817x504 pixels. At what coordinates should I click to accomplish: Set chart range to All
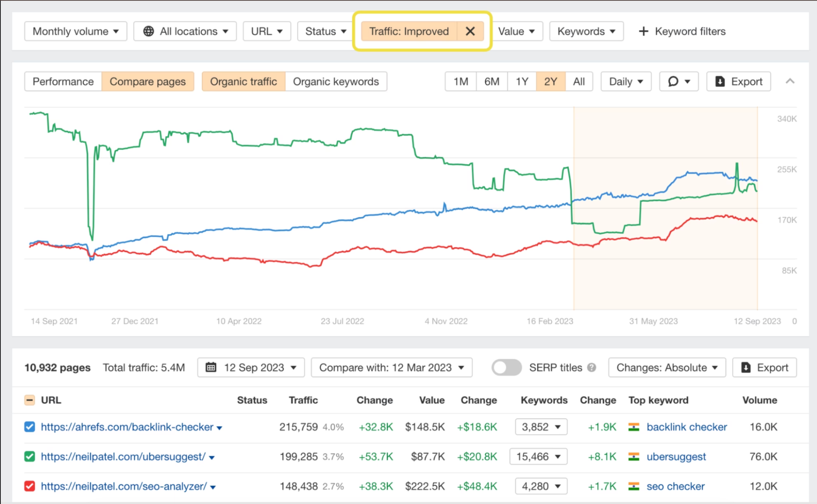click(579, 81)
